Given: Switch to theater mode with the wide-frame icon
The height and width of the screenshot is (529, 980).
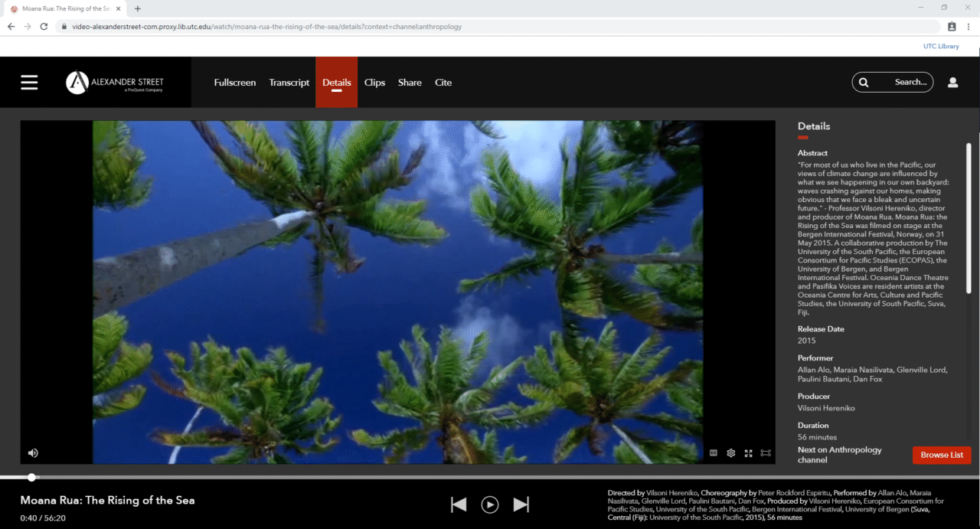Looking at the screenshot, I should [x=766, y=453].
